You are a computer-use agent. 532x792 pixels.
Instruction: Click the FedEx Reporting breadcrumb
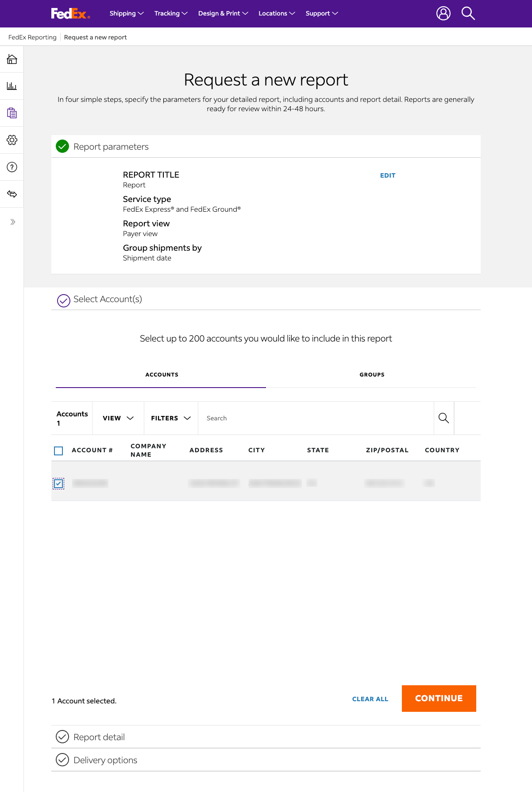(32, 37)
